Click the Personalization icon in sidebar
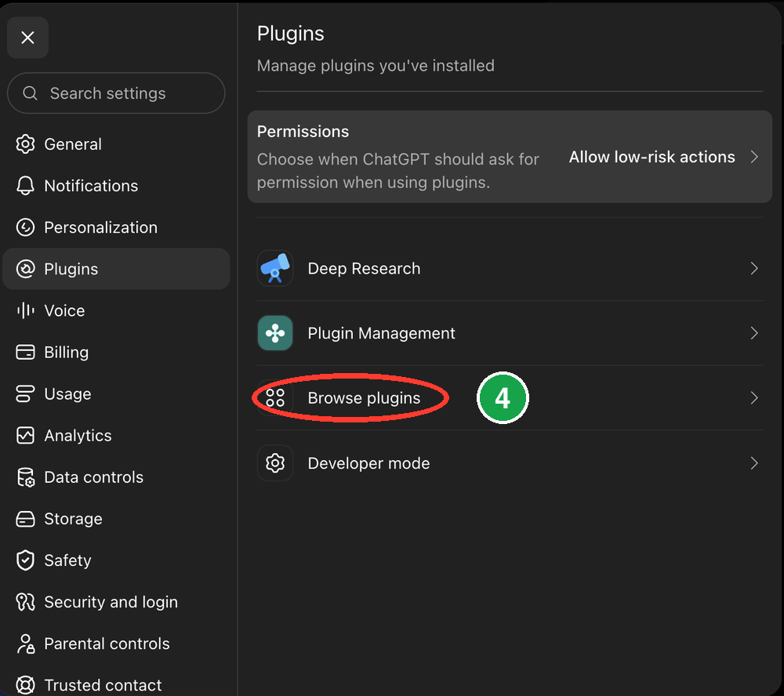 [x=26, y=227]
